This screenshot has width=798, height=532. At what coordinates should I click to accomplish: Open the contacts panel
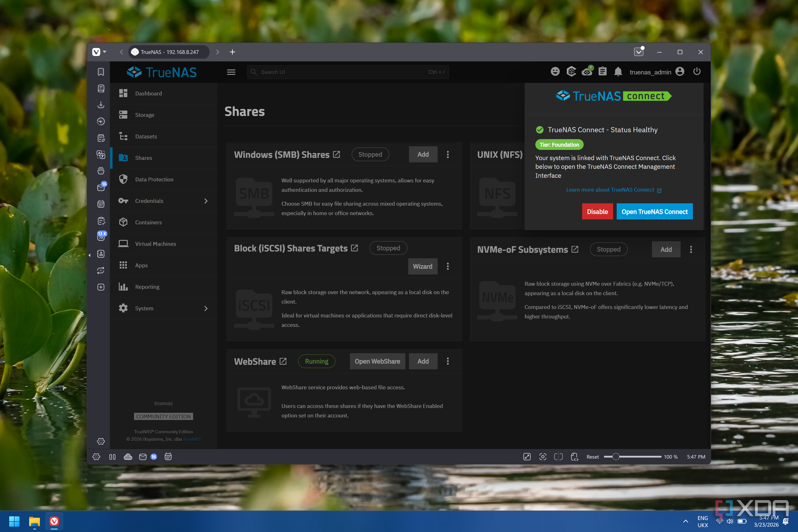point(101,254)
